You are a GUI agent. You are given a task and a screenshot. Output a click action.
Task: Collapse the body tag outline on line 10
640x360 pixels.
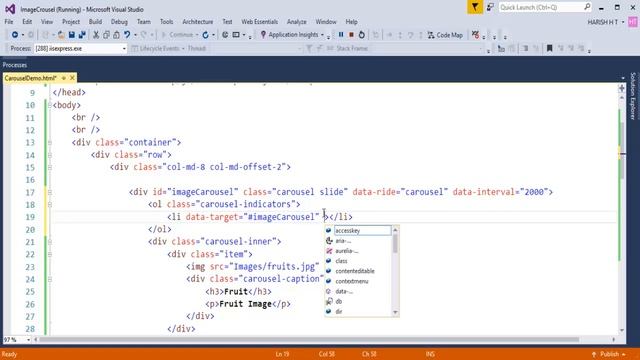coord(49,105)
